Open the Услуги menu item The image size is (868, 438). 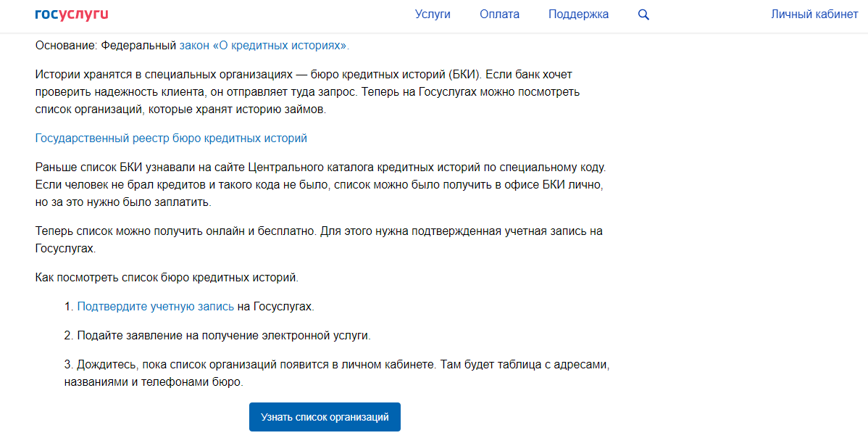pos(433,15)
